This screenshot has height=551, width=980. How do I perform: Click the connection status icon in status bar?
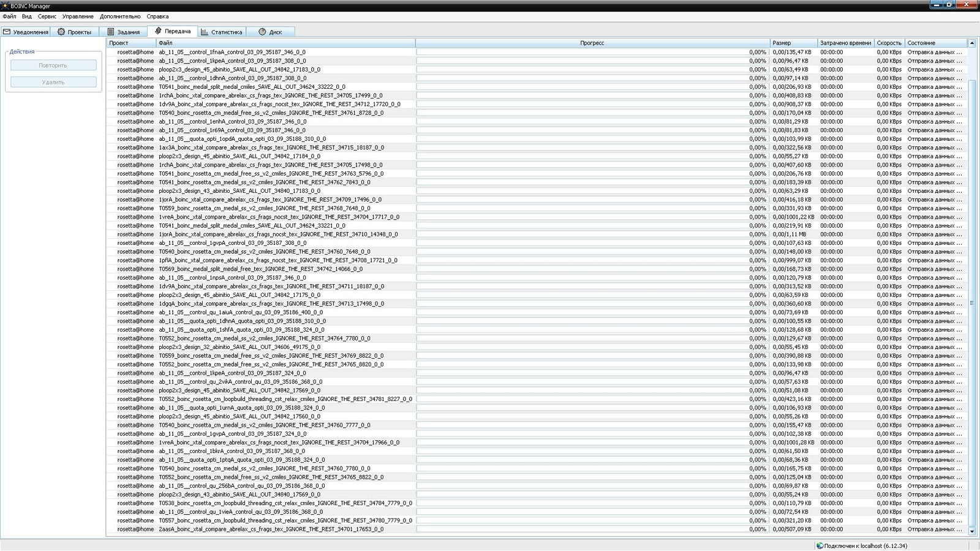coord(820,545)
